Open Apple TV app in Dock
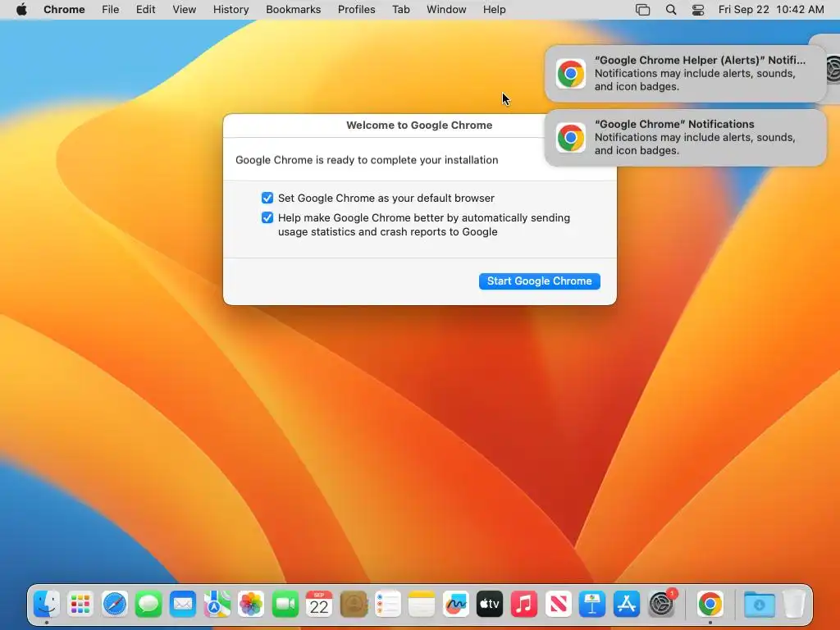Viewport: 840px width, 630px height. (x=490, y=605)
